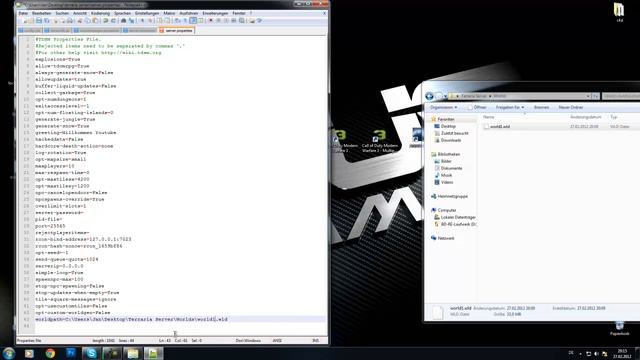Click the Save All toolbar icon

click(x=47, y=20)
